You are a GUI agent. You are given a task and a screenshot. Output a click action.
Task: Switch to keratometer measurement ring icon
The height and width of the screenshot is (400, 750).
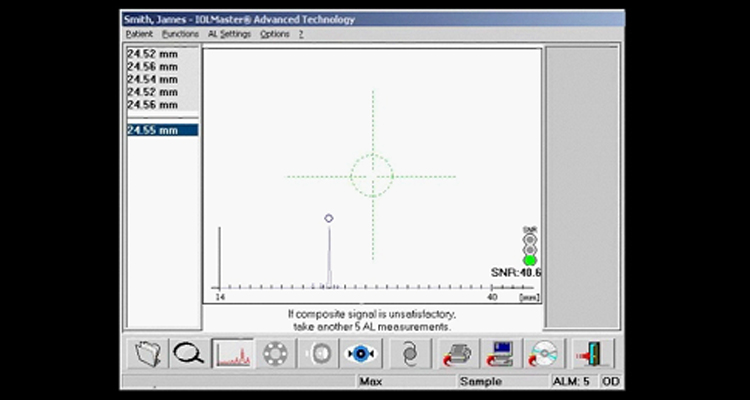(x=275, y=354)
